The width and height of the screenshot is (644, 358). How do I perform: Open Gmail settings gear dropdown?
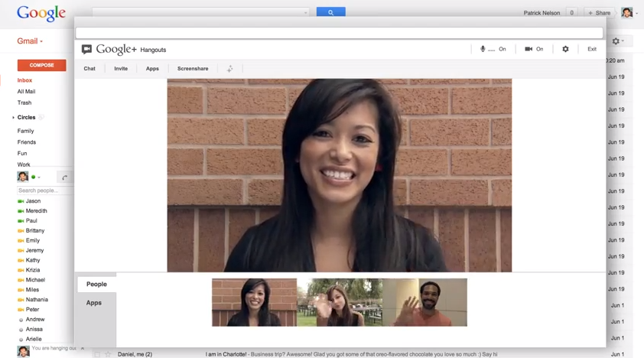click(x=618, y=41)
